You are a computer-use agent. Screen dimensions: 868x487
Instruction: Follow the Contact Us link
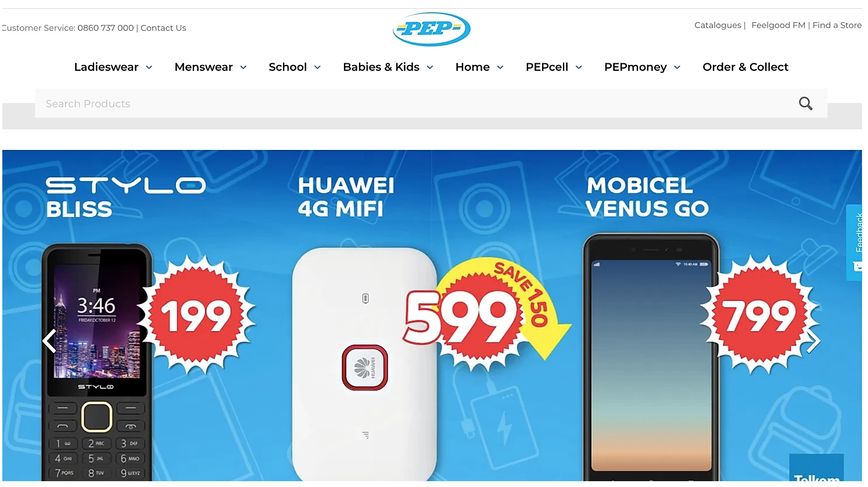[163, 28]
